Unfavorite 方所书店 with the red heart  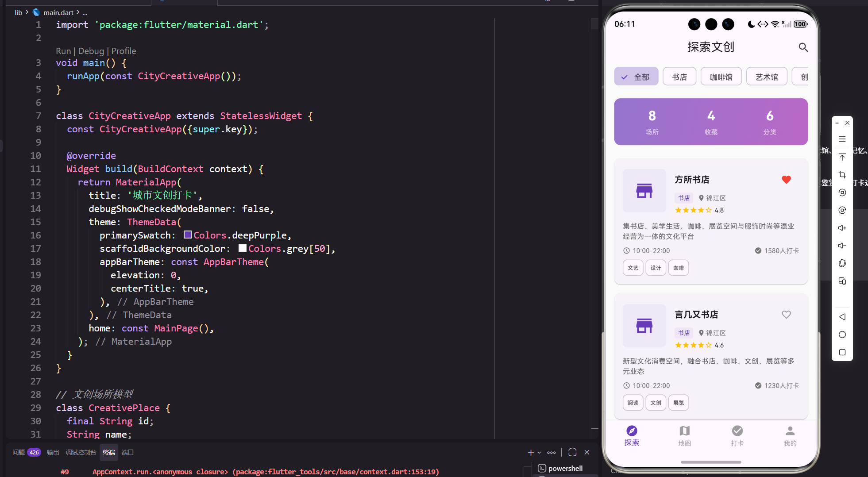point(786,180)
